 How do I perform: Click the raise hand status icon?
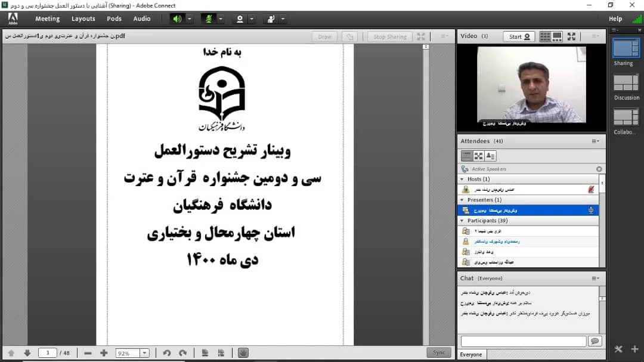click(x=271, y=19)
